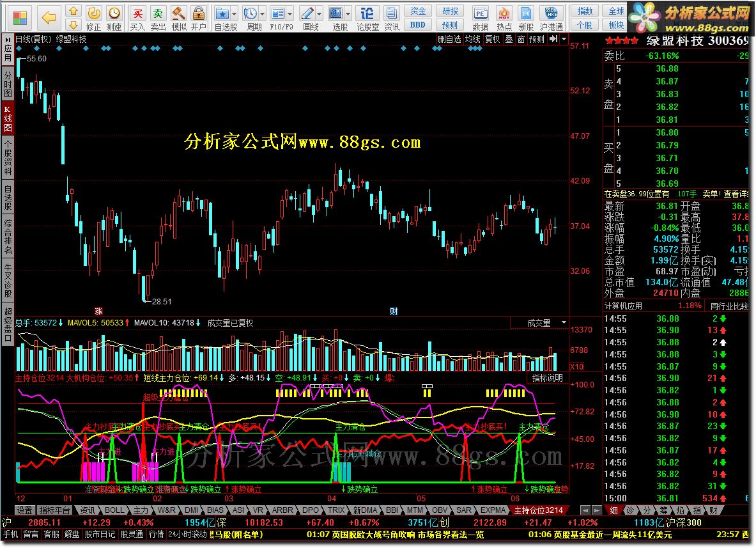
Task: Click the 指标说明 indicator description button
Action: pyautogui.click(x=547, y=378)
